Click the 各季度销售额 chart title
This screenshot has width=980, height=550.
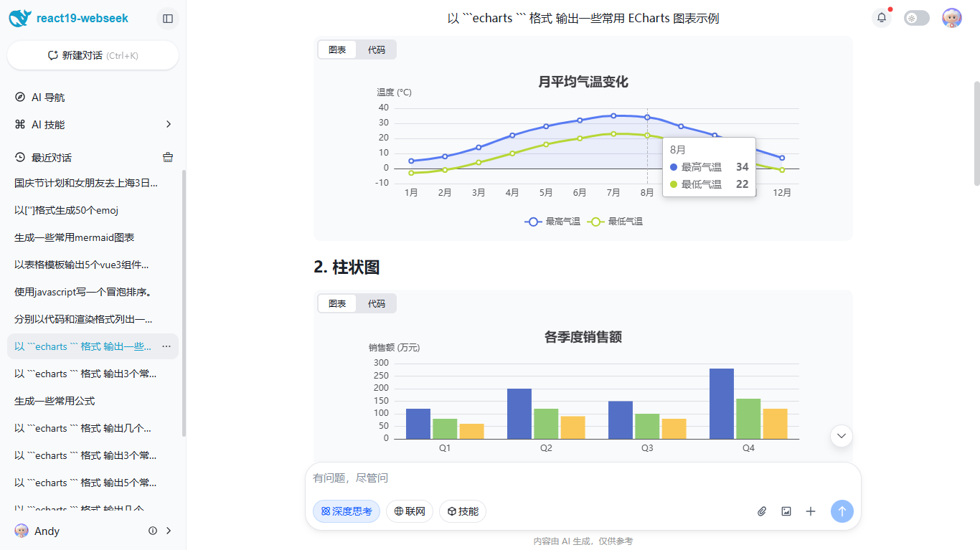point(583,337)
